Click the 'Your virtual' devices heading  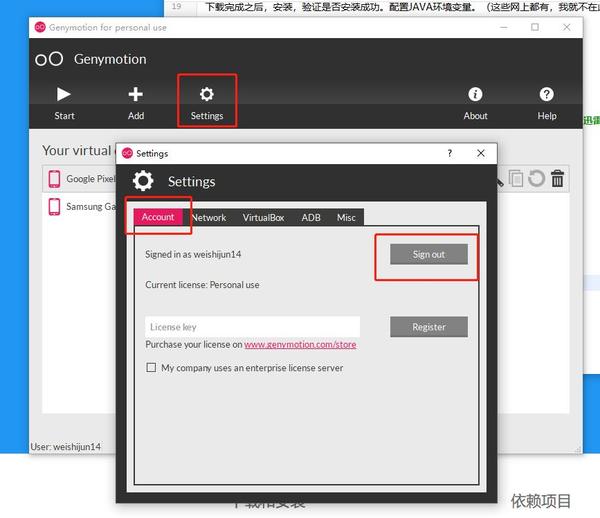click(x=77, y=151)
